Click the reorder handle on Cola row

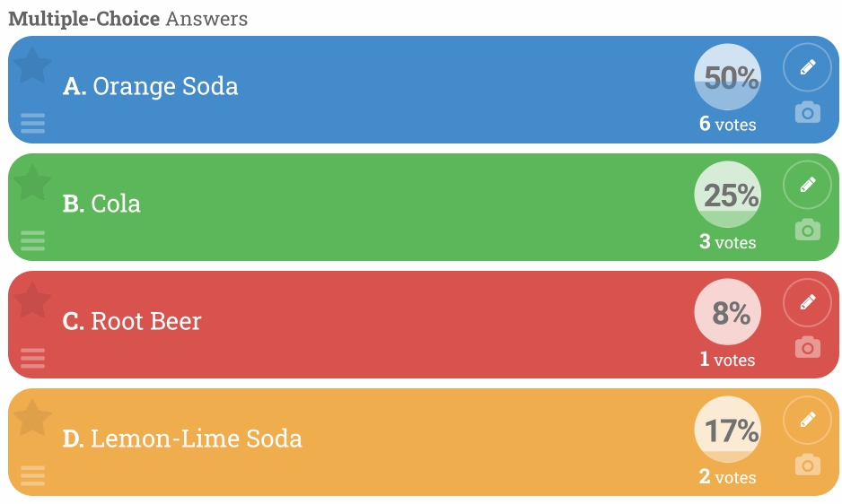tap(32, 241)
